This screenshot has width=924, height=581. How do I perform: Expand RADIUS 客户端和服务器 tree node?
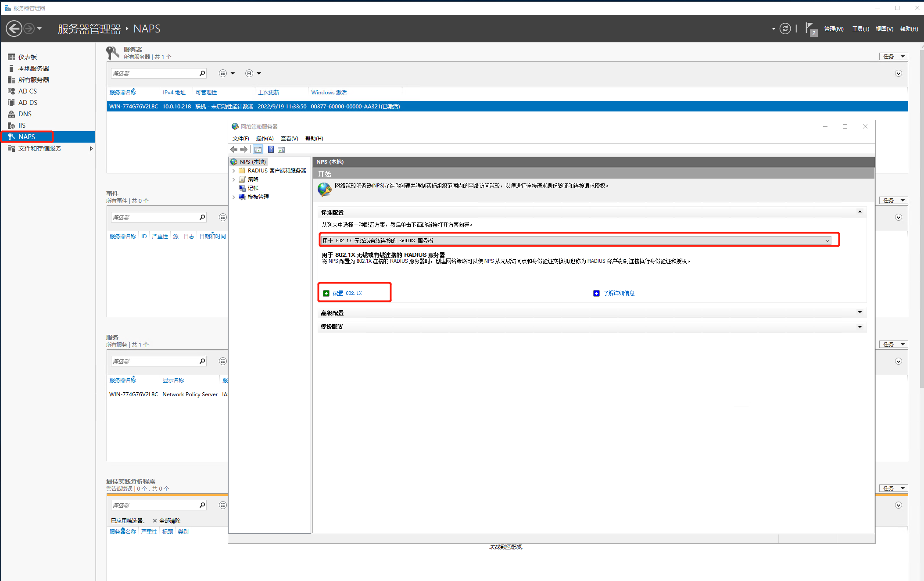tap(234, 171)
